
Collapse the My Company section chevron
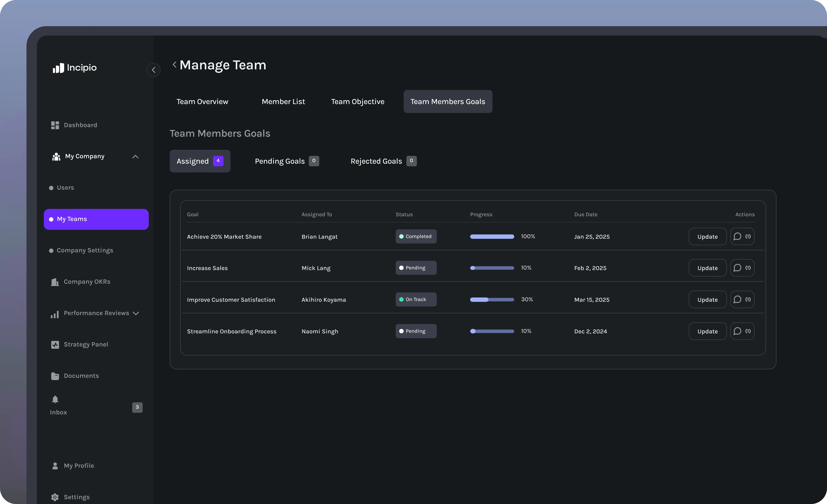click(135, 157)
